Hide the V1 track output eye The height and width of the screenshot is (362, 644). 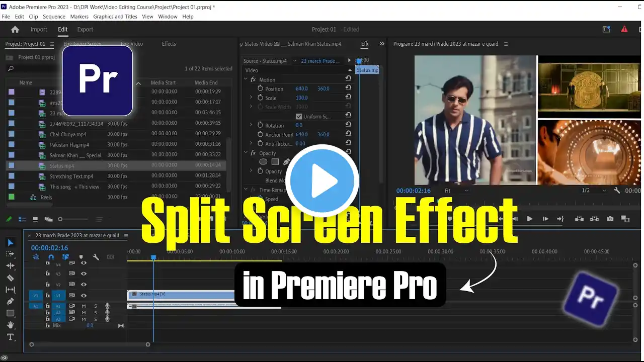(84, 296)
